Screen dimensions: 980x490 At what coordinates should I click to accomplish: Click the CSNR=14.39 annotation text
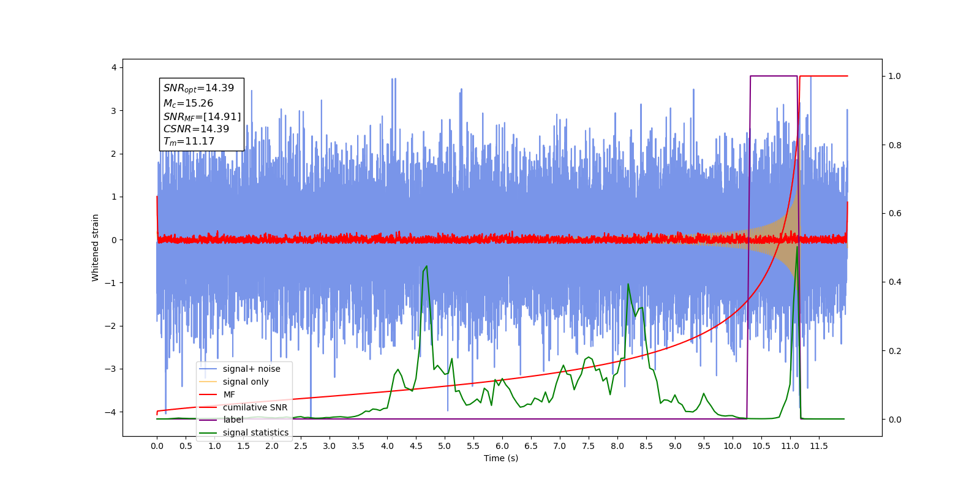click(196, 129)
